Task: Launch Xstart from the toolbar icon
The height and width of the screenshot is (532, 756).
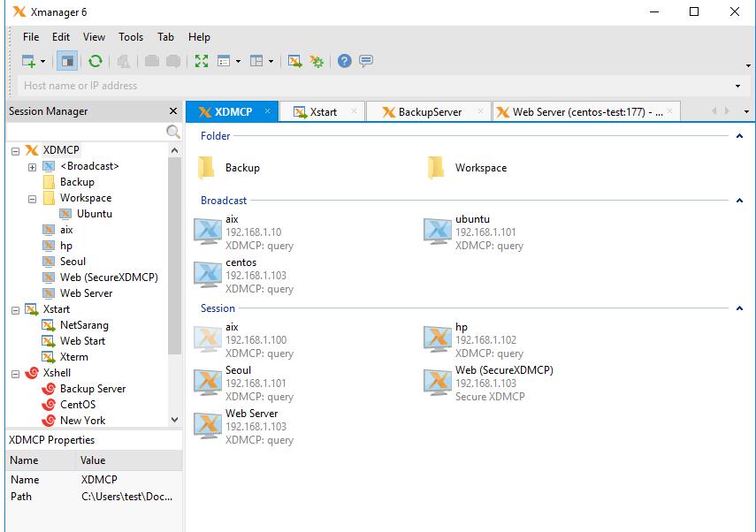Action: click(x=294, y=61)
